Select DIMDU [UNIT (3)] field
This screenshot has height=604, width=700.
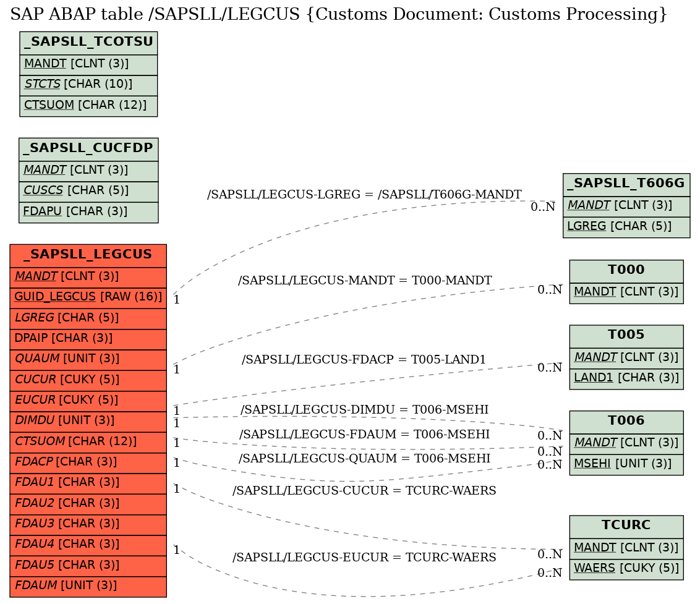pos(88,422)
